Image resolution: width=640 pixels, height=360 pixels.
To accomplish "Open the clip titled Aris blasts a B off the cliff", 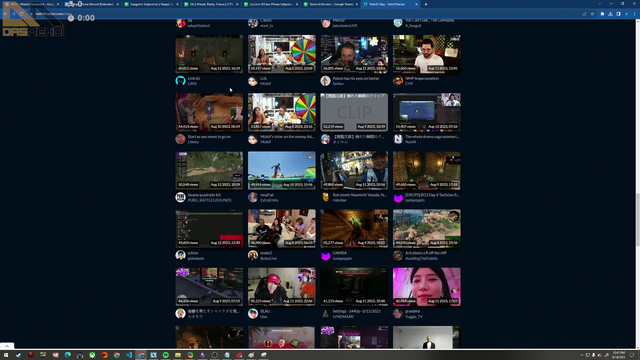I will click(x=425, y=253).
